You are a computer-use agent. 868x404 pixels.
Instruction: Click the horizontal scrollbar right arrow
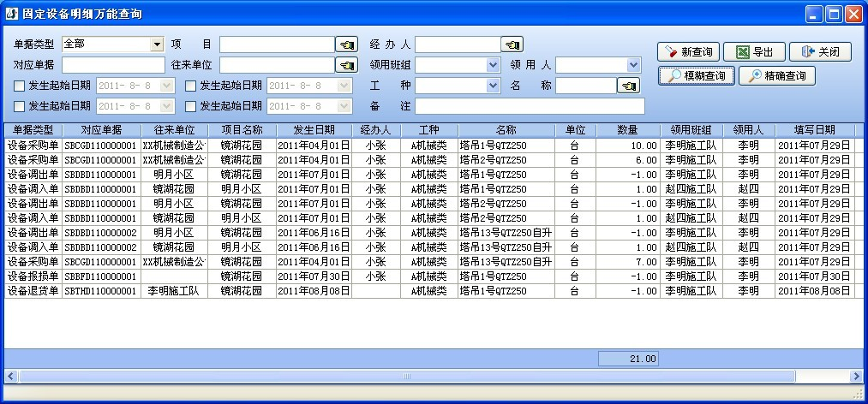[855, 377]
